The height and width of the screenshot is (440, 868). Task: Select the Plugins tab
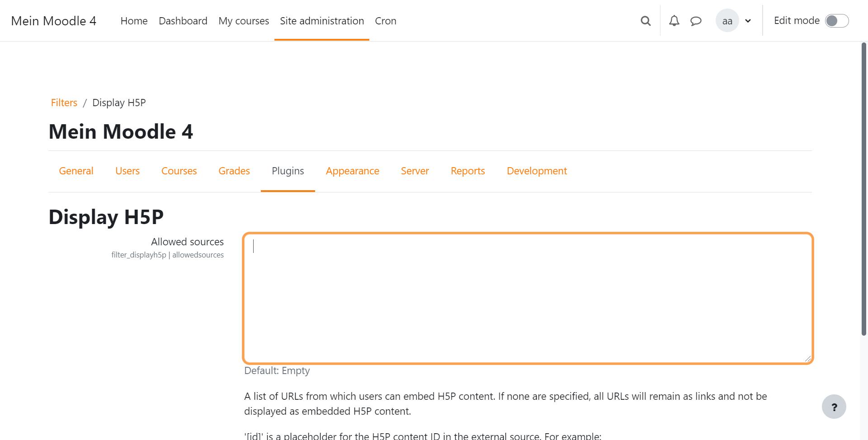[x=288, y=171]
